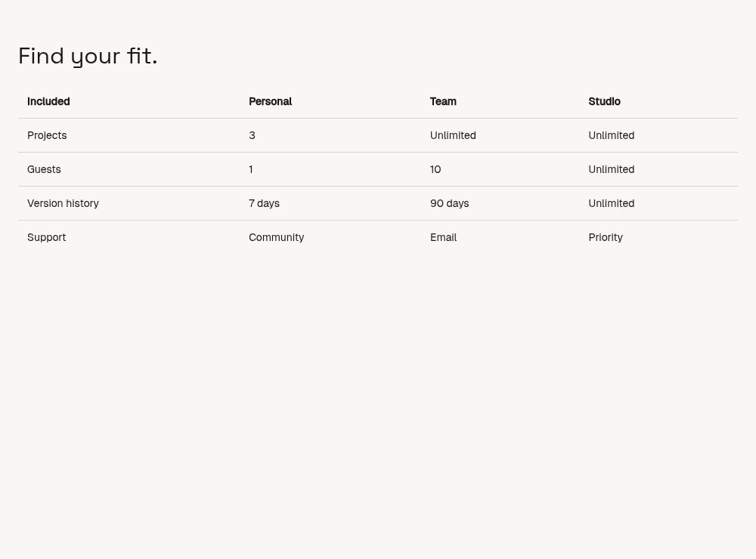Click Studio plan's Unlimited guests cell
Viewport: 756px width, 559px height.
tap(612, 169)
